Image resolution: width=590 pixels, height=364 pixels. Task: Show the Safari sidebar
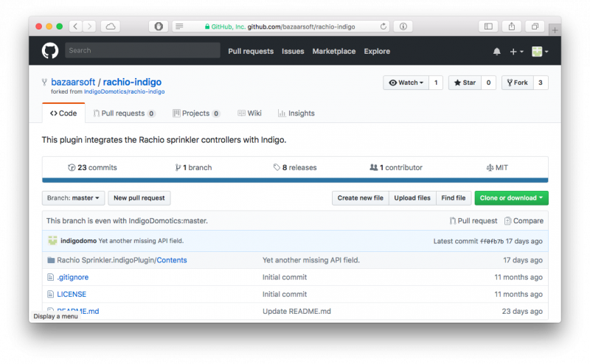click(488, 27)
